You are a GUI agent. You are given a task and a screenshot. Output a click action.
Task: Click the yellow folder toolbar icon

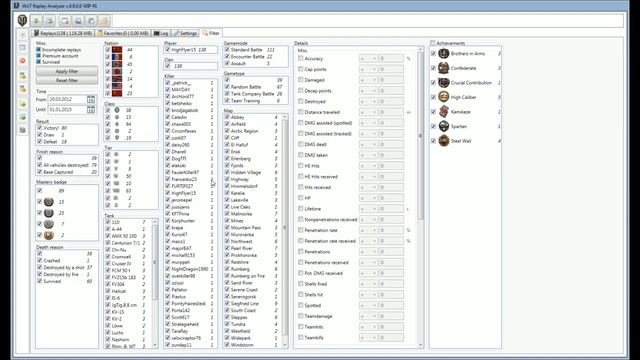[x=104, y=21]
